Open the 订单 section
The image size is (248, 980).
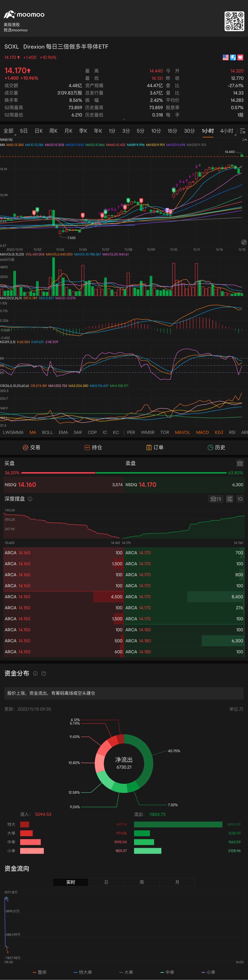155,447
